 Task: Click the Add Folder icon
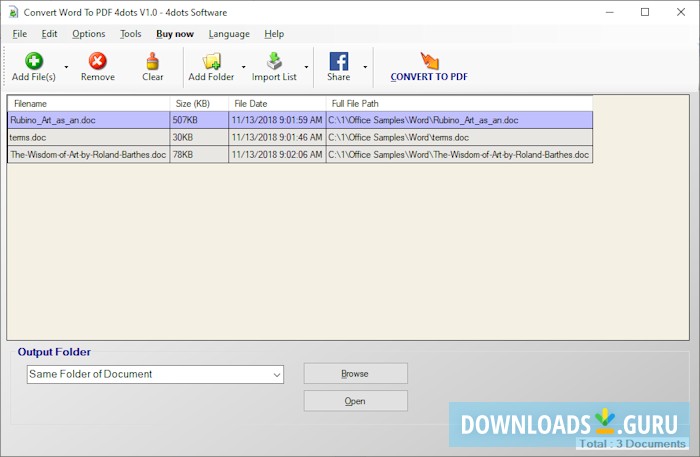(212, 62)
